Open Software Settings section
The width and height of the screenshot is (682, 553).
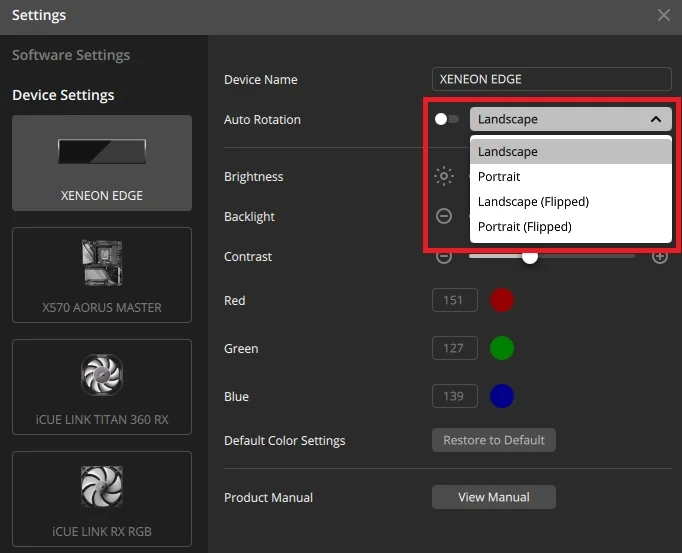(x=71, y=55)
